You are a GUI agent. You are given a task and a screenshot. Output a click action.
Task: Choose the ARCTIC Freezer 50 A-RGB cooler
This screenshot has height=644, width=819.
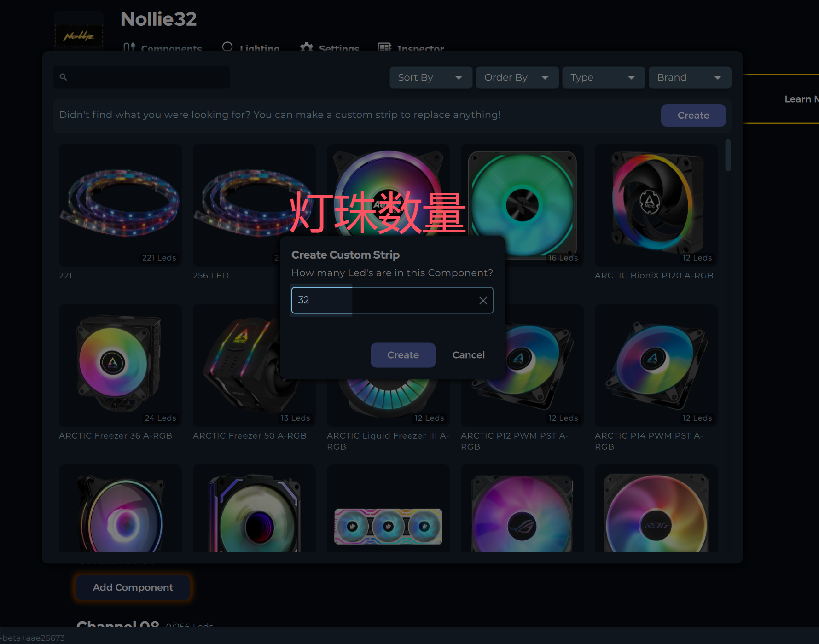point(254,366)
